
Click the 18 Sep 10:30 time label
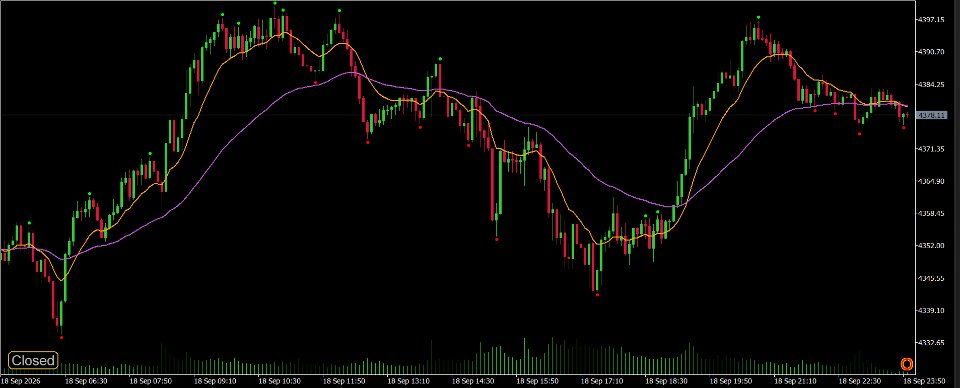point(279,381)
